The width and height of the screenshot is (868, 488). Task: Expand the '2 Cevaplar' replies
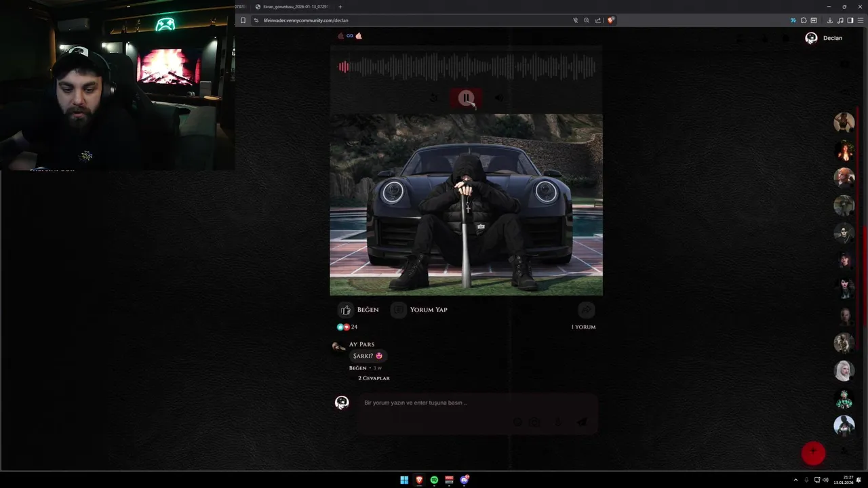coord(374,378)
